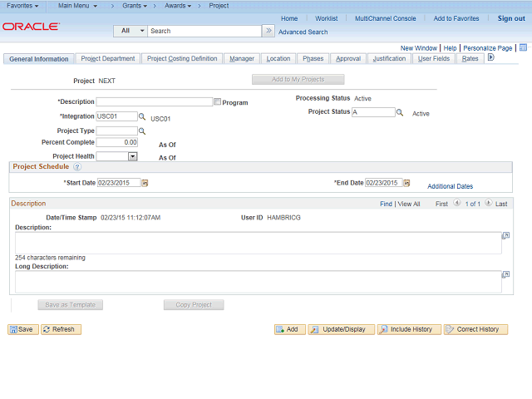Click the Add to Favorites link
The width and height of the screenshot is (532, 399).
click(x=456, y=18)
